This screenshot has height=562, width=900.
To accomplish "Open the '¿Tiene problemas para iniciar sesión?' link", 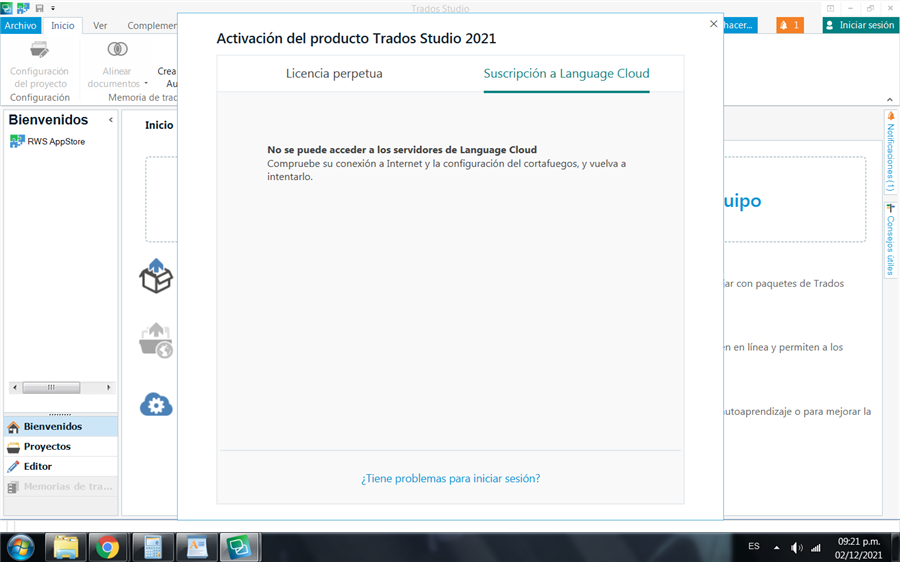I will 451,478.
